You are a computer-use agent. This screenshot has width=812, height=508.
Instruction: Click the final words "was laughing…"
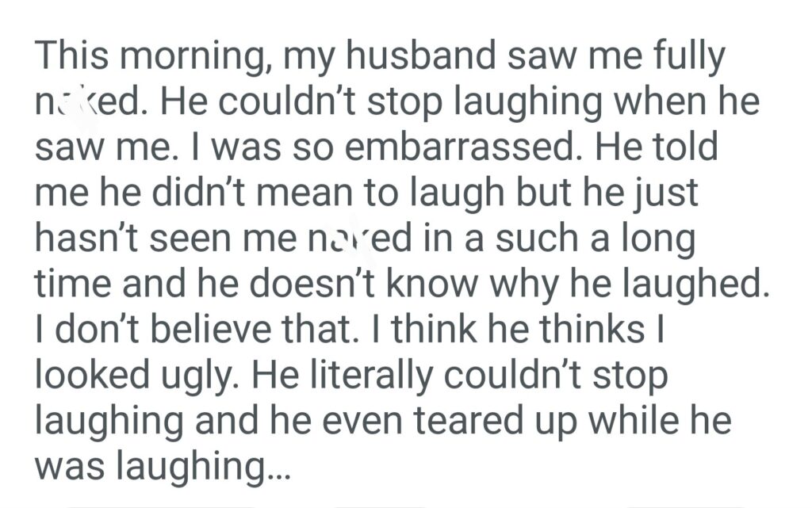(x=163, y=464)
